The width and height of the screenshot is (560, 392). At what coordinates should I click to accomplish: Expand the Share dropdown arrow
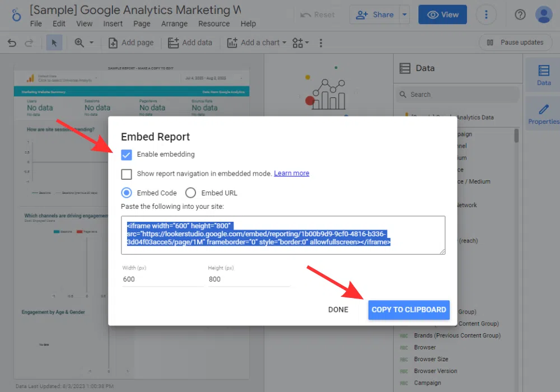(x=405, y=15)
